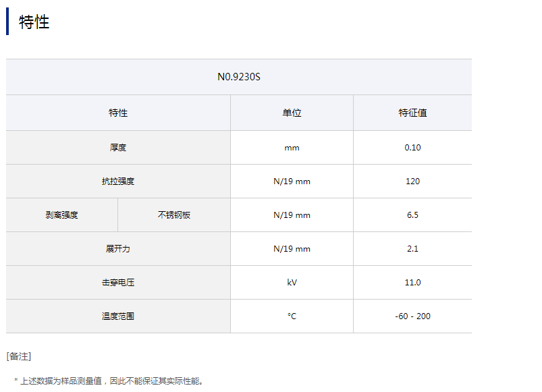Select the 温度范围 row label
The height and width of the screenshot is (392, 542).
pos(118,316)
